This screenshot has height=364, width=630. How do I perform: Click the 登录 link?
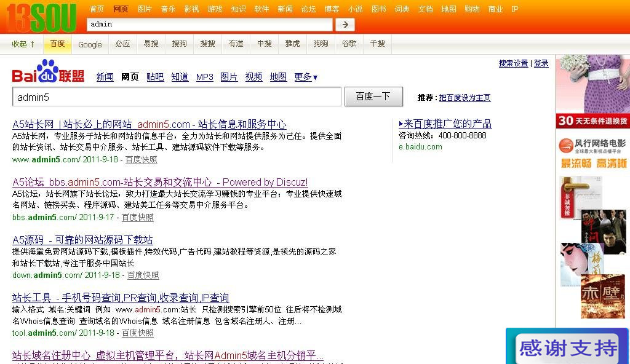tap(541, 63)
